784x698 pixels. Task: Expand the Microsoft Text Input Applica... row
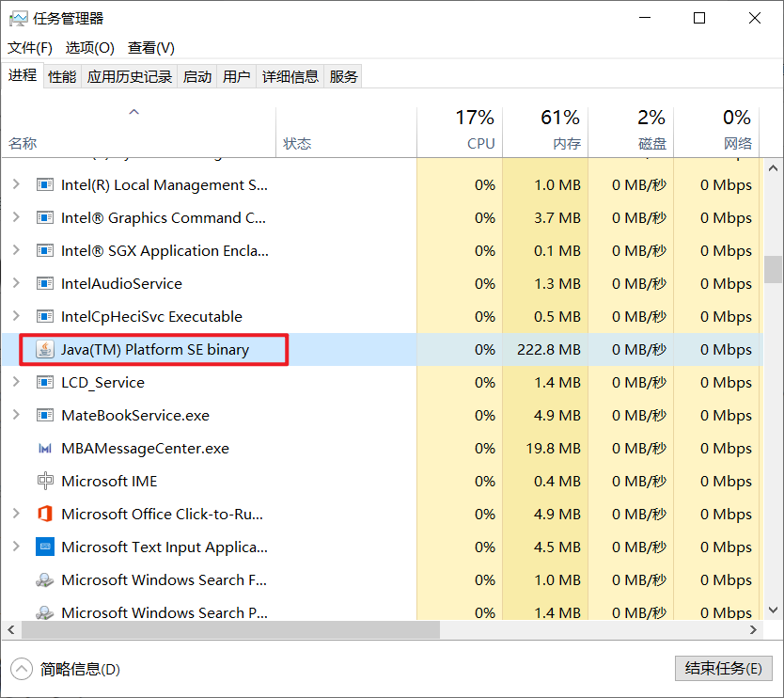pyautogui.click(x=16, y=547)
